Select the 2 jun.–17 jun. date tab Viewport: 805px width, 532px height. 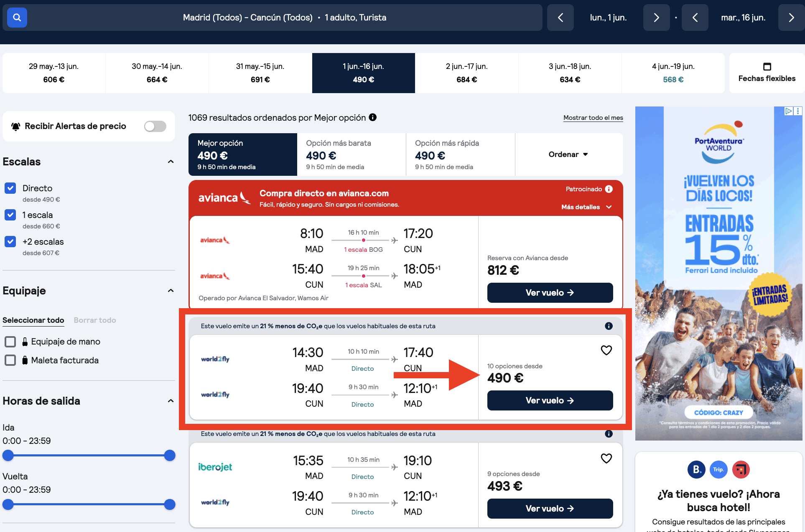tap(466, 73)
